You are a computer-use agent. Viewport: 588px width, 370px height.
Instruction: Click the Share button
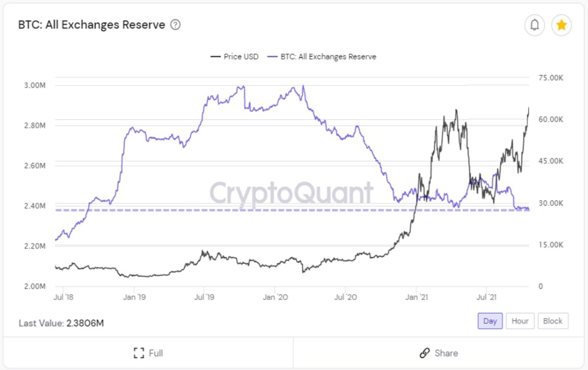coord(439,353)
